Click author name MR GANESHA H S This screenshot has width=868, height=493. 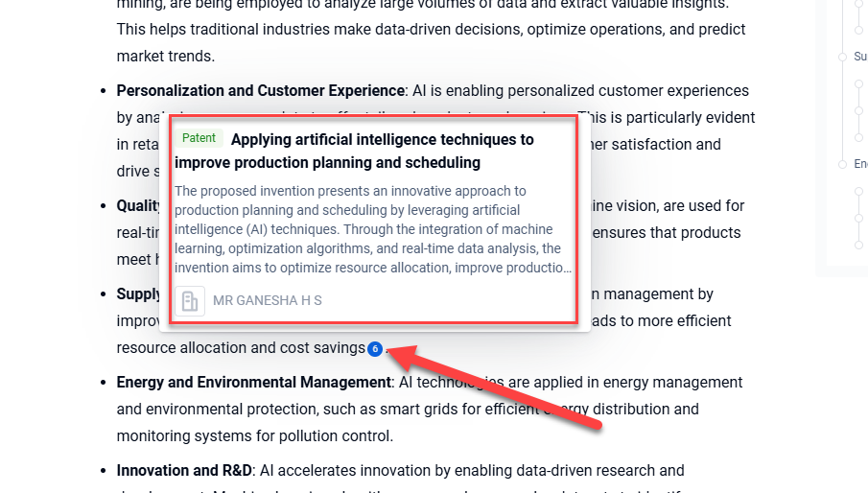[x=268, y=300]
